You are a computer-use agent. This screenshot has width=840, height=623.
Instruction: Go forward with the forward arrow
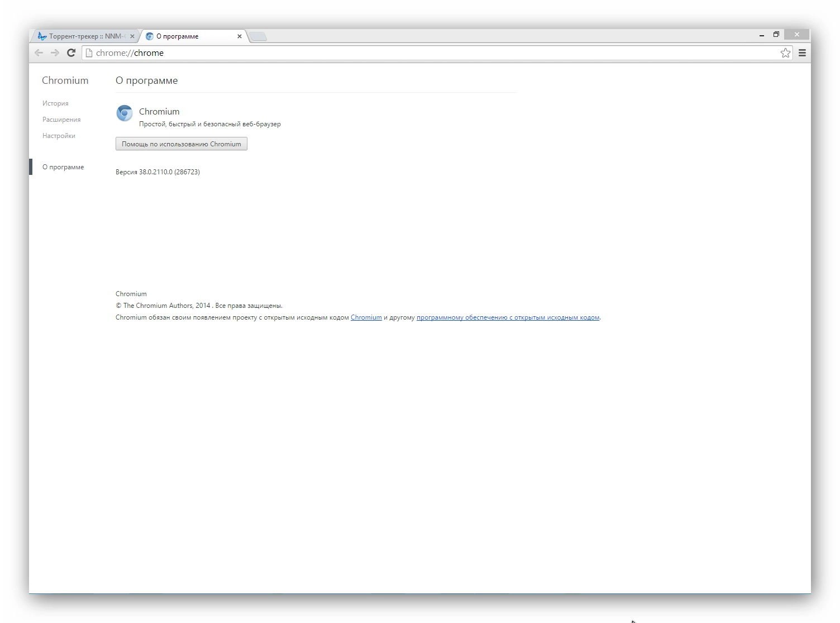pos(55,53)
